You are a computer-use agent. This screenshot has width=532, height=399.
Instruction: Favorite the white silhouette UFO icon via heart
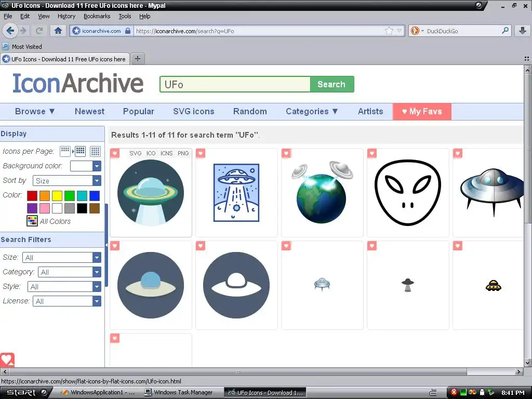tap(201, 246)
